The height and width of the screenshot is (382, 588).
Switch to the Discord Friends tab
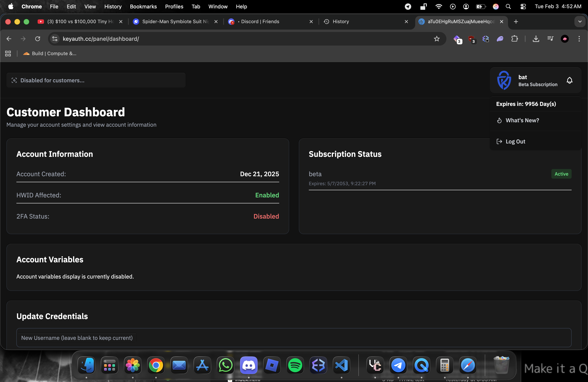click(260, 21)
